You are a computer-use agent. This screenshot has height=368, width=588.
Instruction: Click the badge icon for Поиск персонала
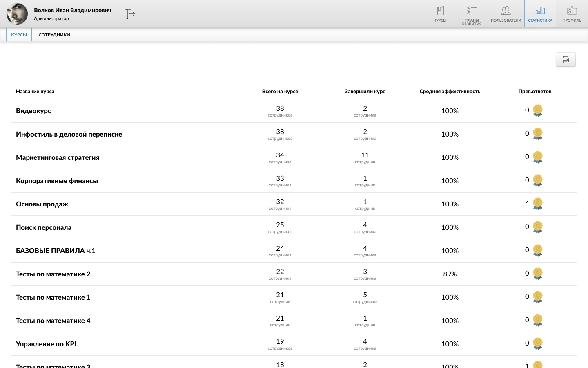tap(538, 227)
